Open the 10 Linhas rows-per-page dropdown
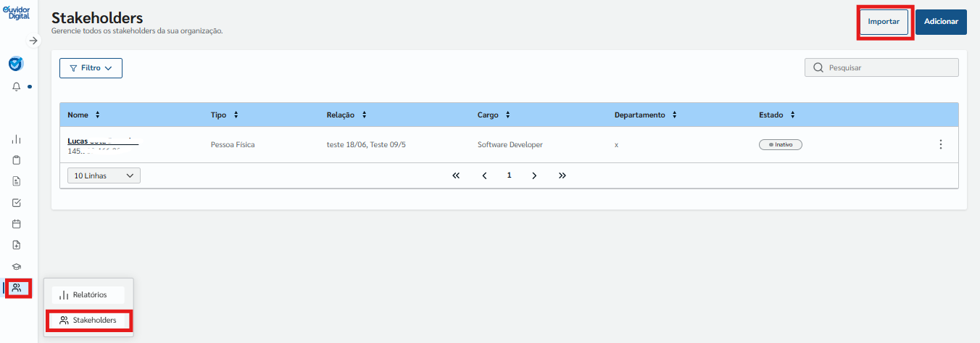 [x=104, y=175]
